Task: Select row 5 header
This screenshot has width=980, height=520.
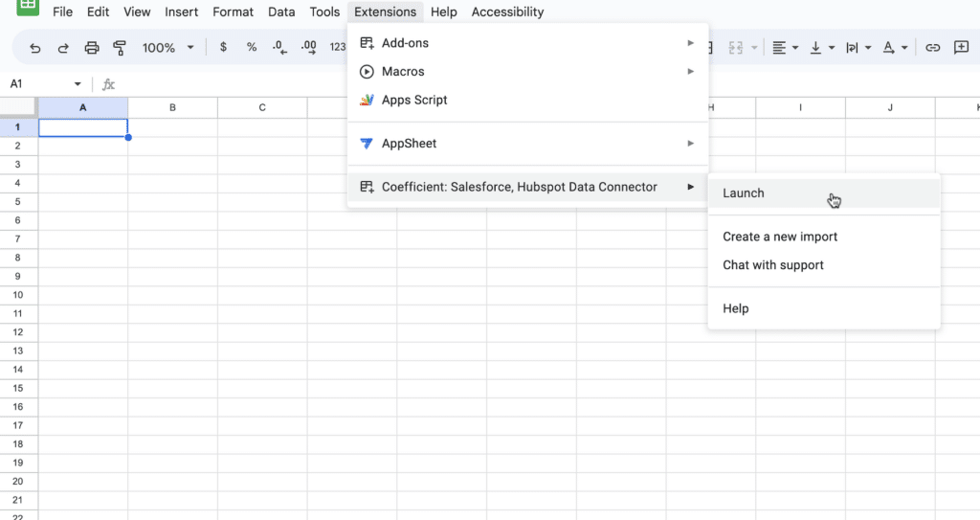Action: 18,201
